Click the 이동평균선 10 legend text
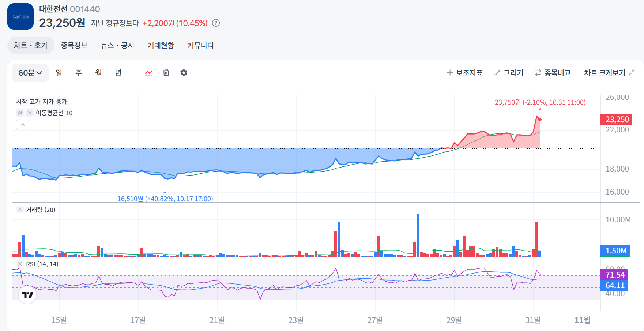This screenshot has height=331, width=644. [54, 113]
